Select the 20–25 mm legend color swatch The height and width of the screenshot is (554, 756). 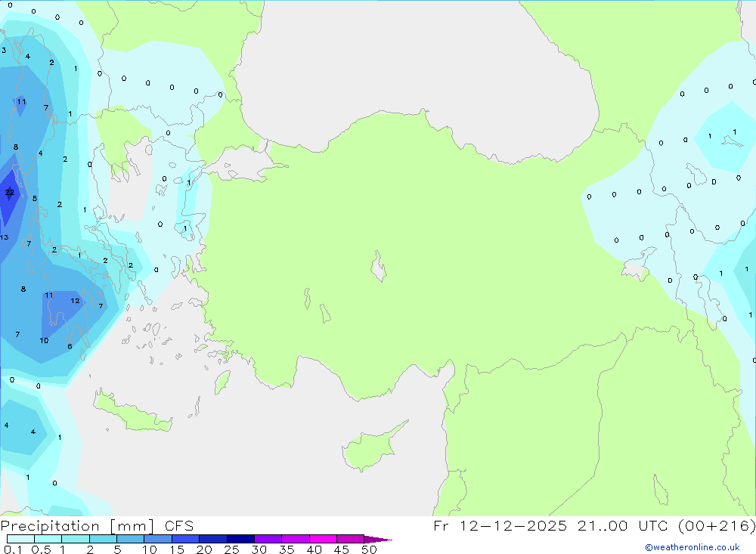[x=212, y=539]
